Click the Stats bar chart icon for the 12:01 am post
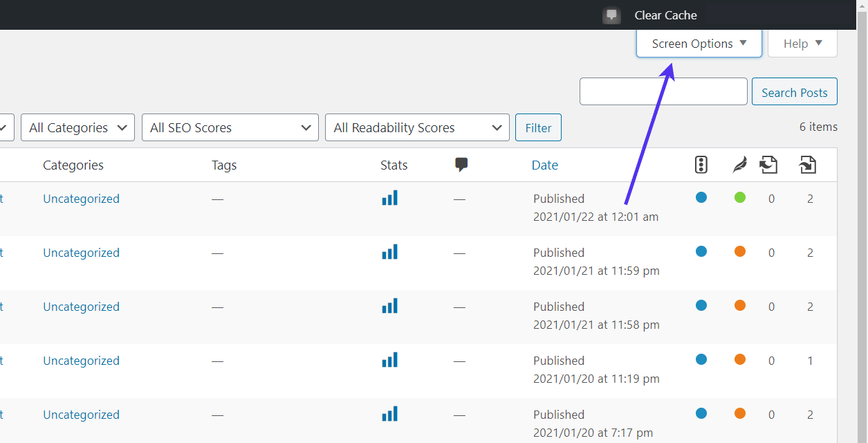The width and height of the screenshot is (868, 443). click(389, 199)
